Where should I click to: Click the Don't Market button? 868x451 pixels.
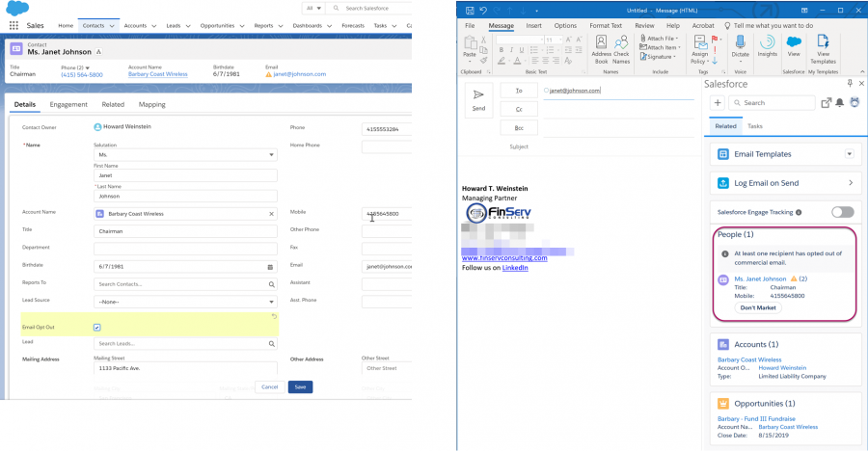758,307
